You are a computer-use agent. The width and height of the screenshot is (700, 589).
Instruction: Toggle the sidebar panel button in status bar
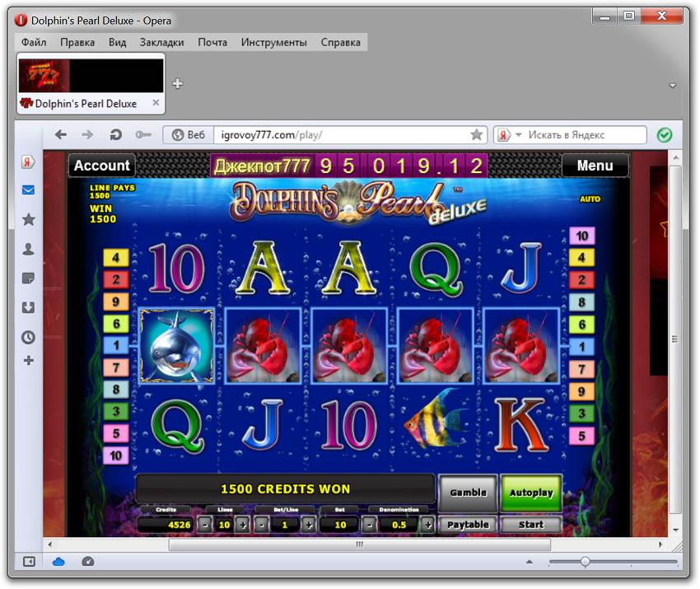tap(29, 562)
